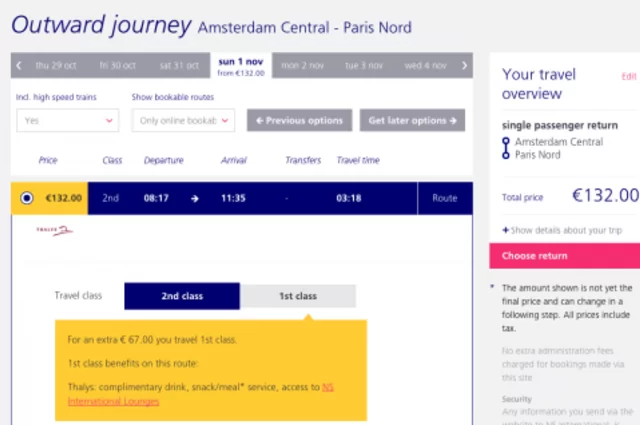The image size is (640, 425).
Task: Select the mon 2 nov date tab
Action: [x=302, y=66]
